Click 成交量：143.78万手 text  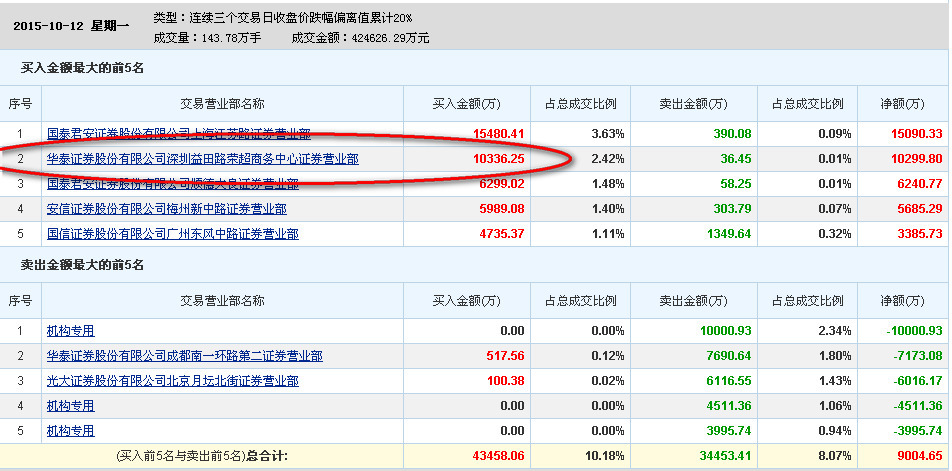coord(207,38)
